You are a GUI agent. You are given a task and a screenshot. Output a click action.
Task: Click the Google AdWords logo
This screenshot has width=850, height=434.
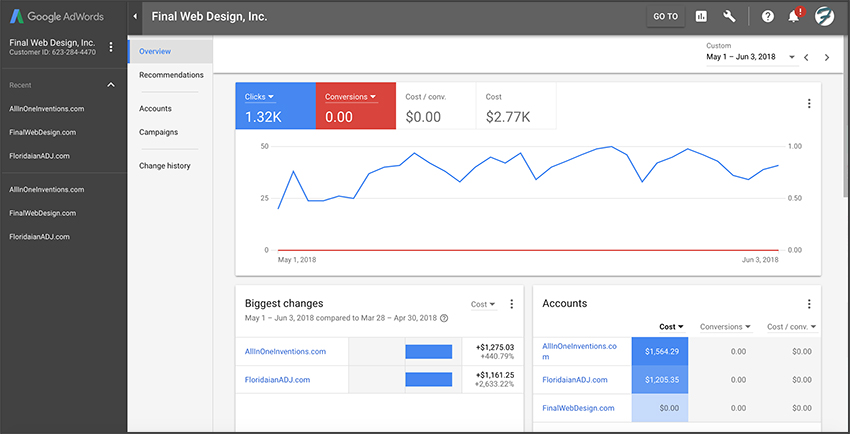56,17
